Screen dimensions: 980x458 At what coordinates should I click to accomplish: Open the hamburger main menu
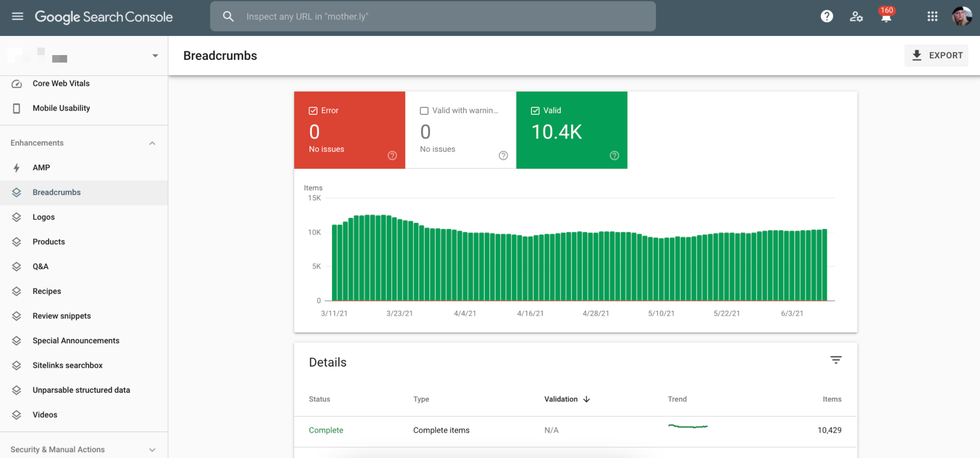pos(17,17)
